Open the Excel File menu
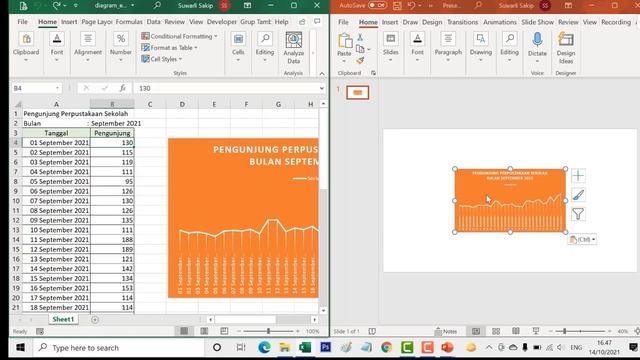Screen dimensions: 640x360 [x=22, y=22]
